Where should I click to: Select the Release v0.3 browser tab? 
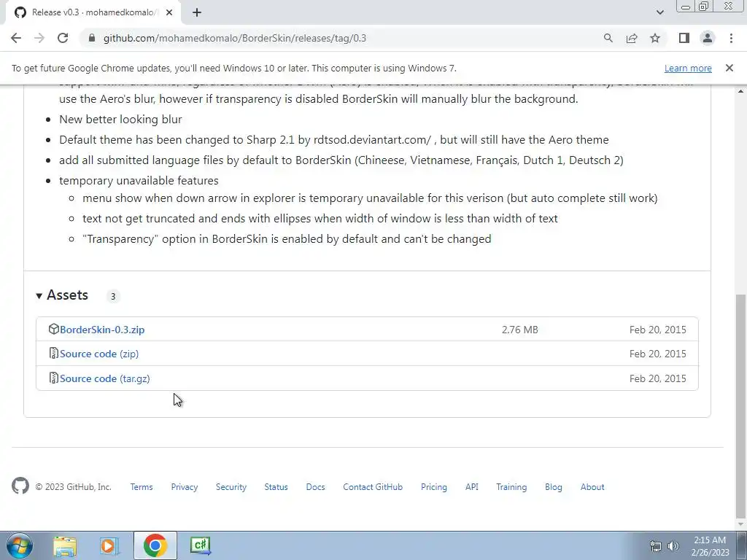coord(93,12)
